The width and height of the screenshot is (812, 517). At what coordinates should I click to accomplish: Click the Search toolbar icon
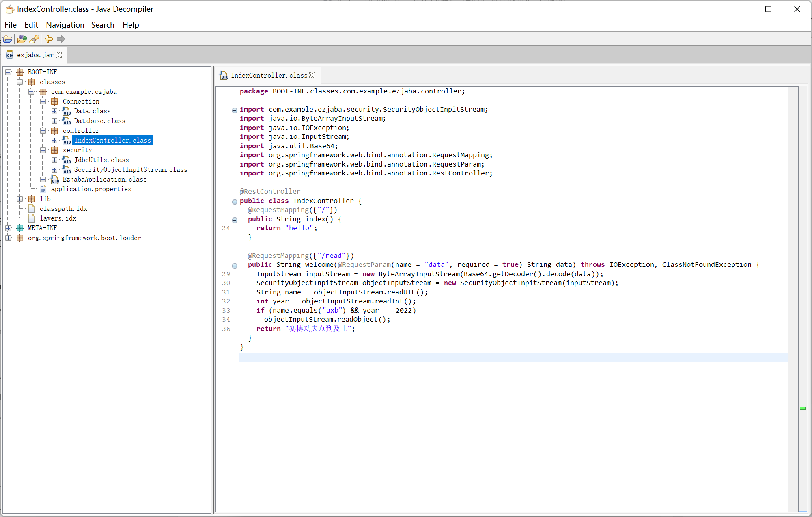(x=34, y=39)
